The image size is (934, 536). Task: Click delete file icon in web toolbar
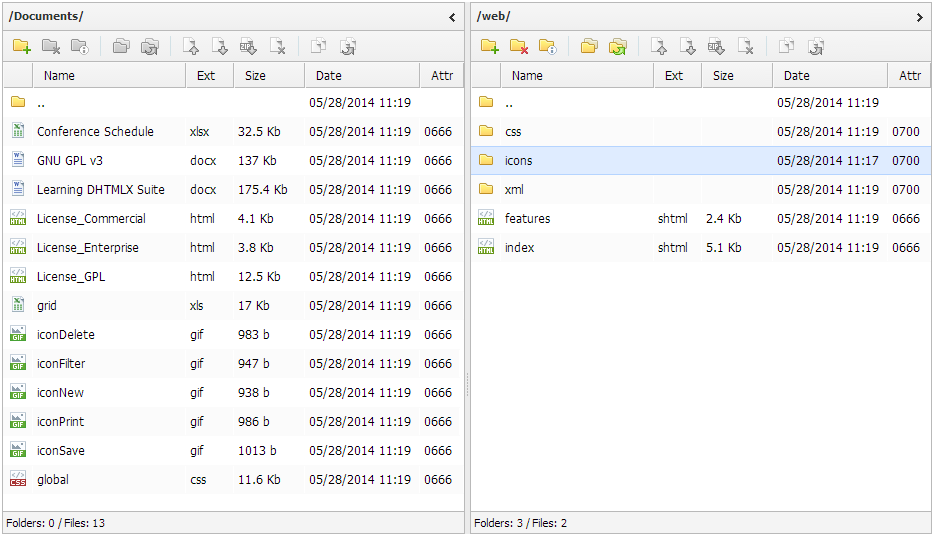[x=746, y=46]
